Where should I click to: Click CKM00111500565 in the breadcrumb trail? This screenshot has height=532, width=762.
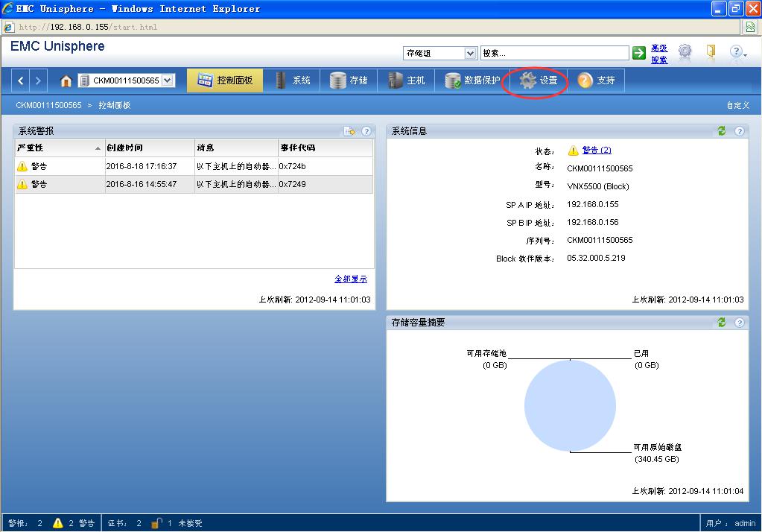pyautogui.click(x=48, y=106)
